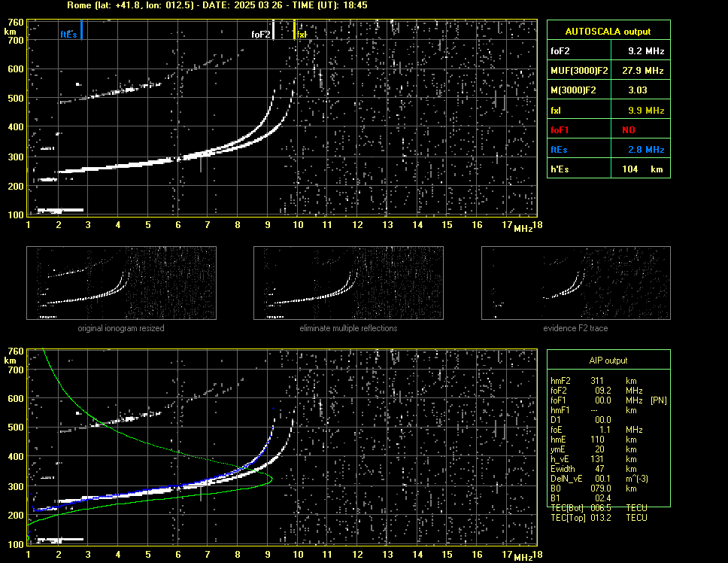Click the fxI value '9.9 MHz'
Viewport: 728px width, 563px height.
tap(646, 111)
